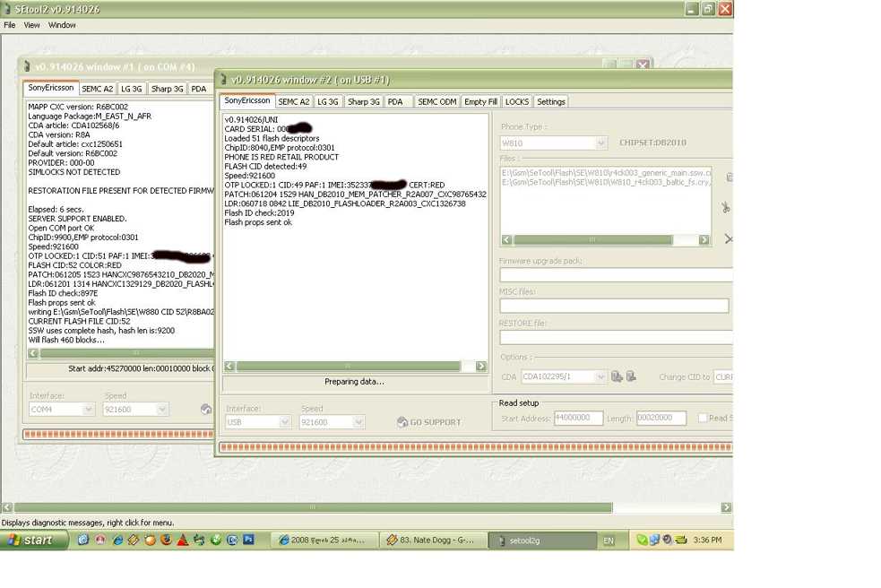Switch to SEMC A2 tab in window #1

(x=97, y=89)
